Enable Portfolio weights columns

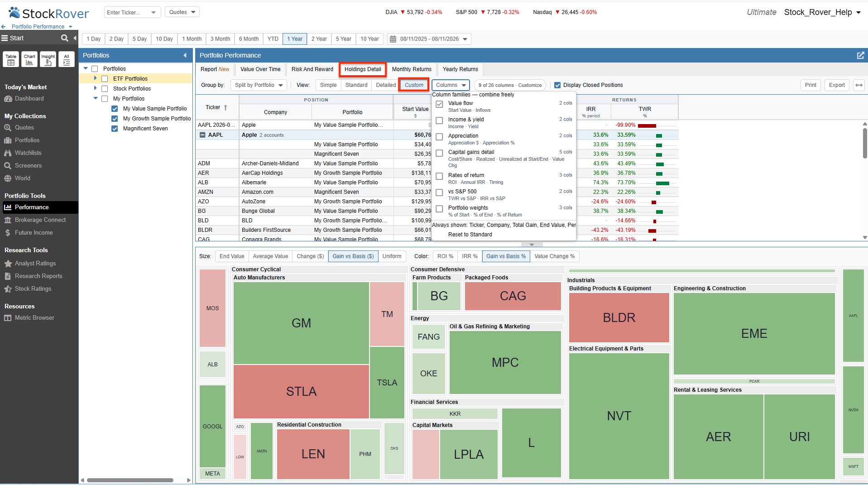(x=439, y=209)
